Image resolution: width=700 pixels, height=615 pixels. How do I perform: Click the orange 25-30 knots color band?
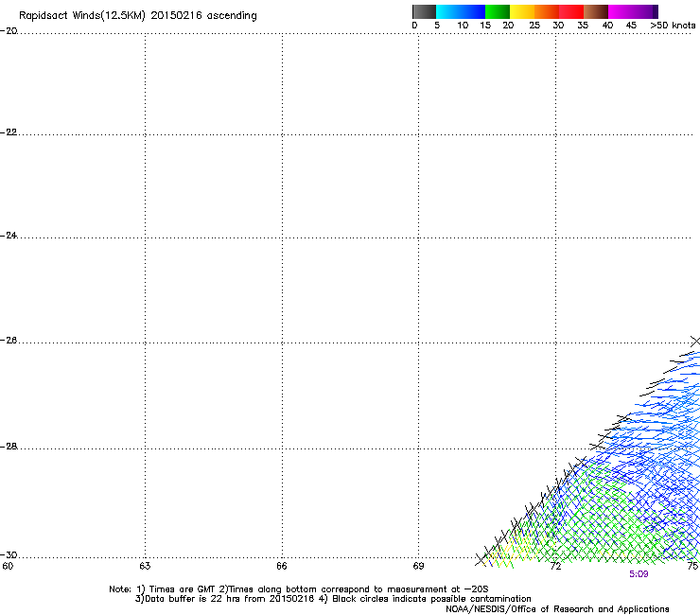point(547,11)
